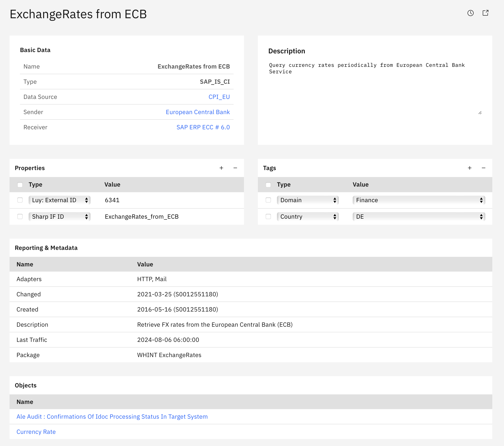Check the Country tag row
This screenshot has height=446, width=504.
268,216
